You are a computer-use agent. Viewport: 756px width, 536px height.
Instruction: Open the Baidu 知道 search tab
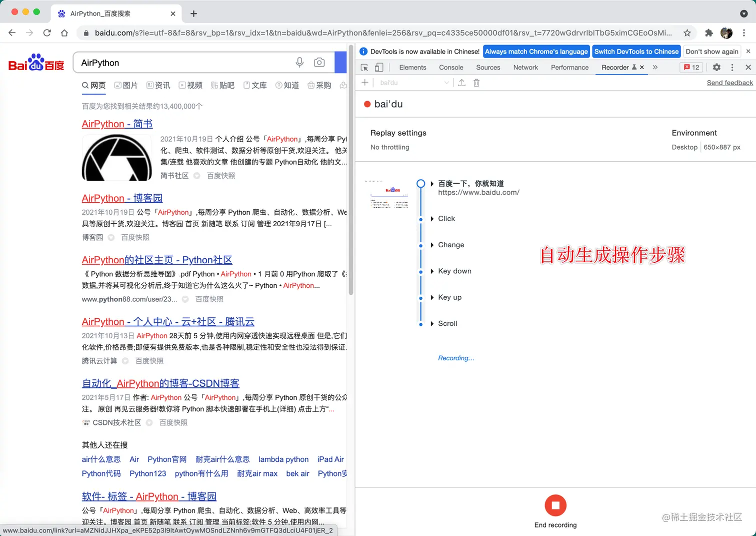(x=287, y=86)
